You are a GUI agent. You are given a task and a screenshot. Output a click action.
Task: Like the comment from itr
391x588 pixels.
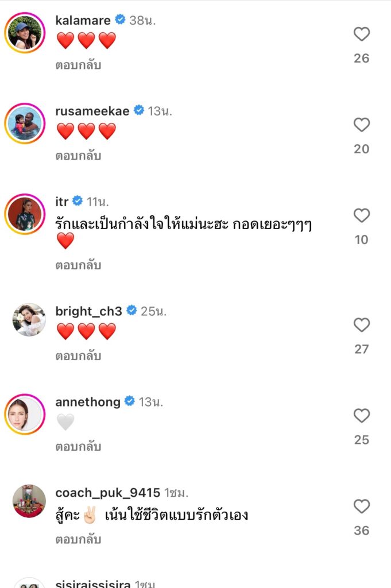point(361,216)
